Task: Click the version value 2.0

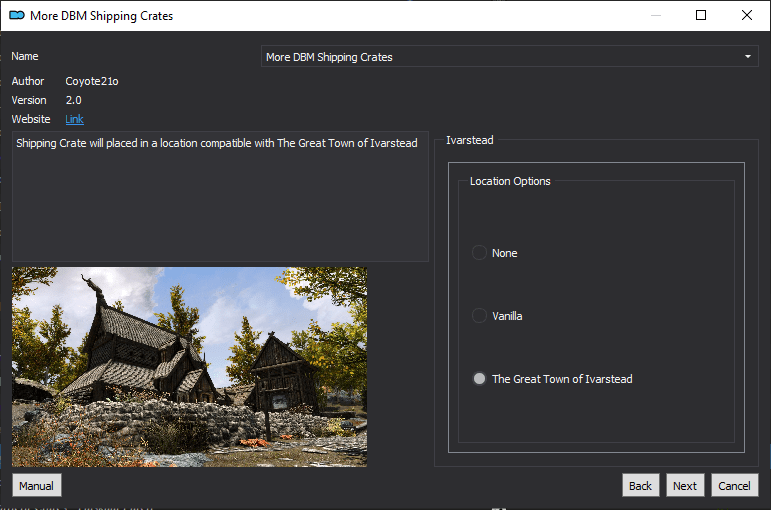Action: 74,100
